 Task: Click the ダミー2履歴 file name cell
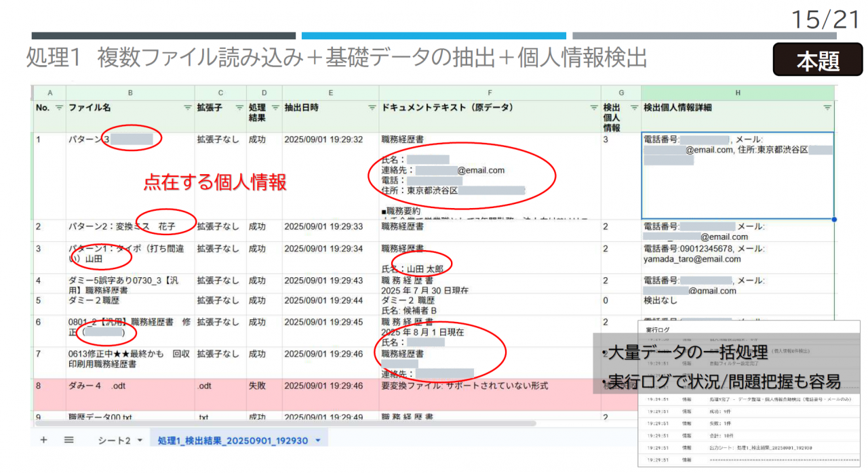point(130,304)
